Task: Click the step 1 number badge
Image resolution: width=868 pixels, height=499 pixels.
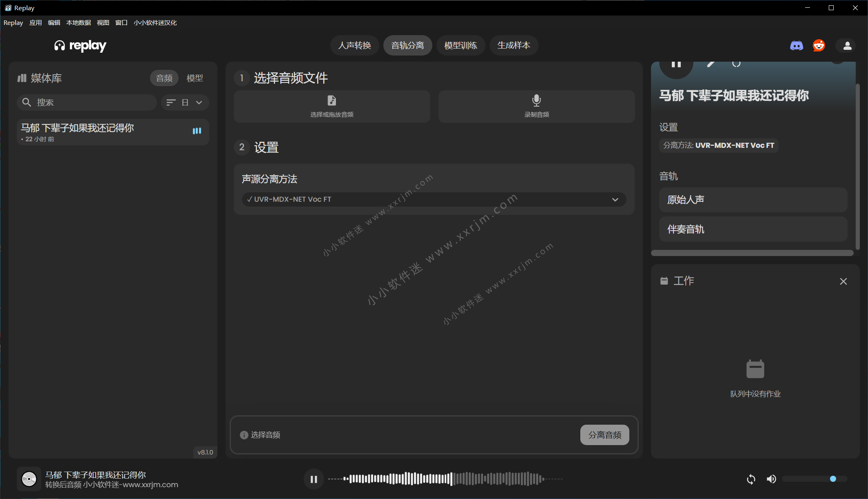Action: (x=242, y=78)
